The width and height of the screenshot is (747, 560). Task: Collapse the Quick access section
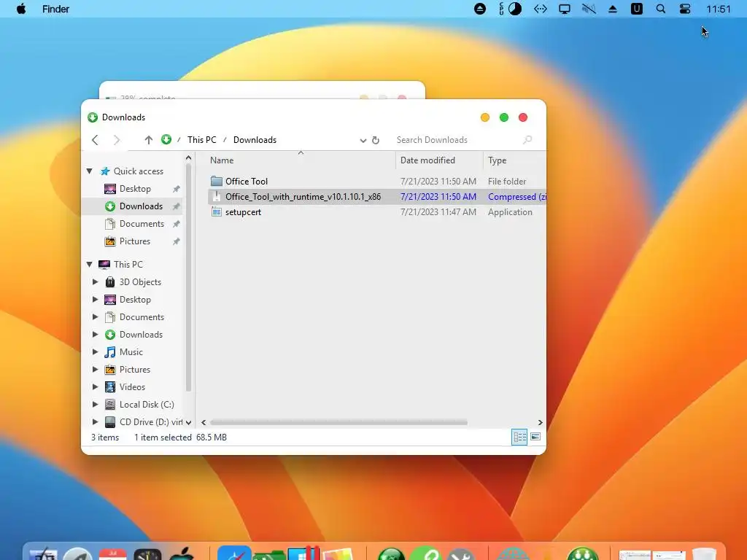pos(90,171)
